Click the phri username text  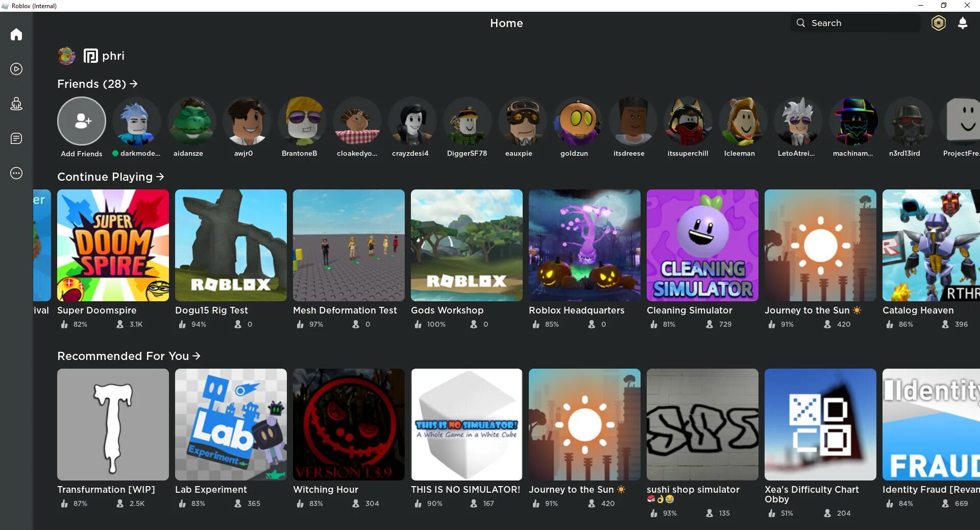[x=113, y=56]
